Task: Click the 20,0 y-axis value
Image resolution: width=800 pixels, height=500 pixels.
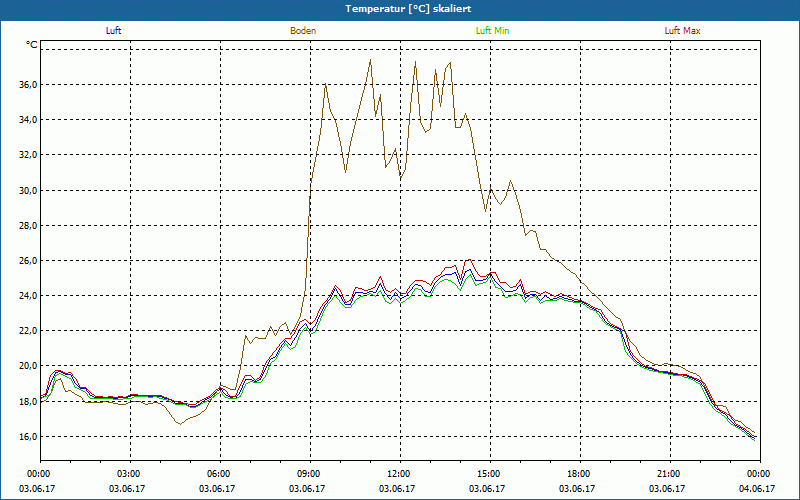Action: (28, 366)
